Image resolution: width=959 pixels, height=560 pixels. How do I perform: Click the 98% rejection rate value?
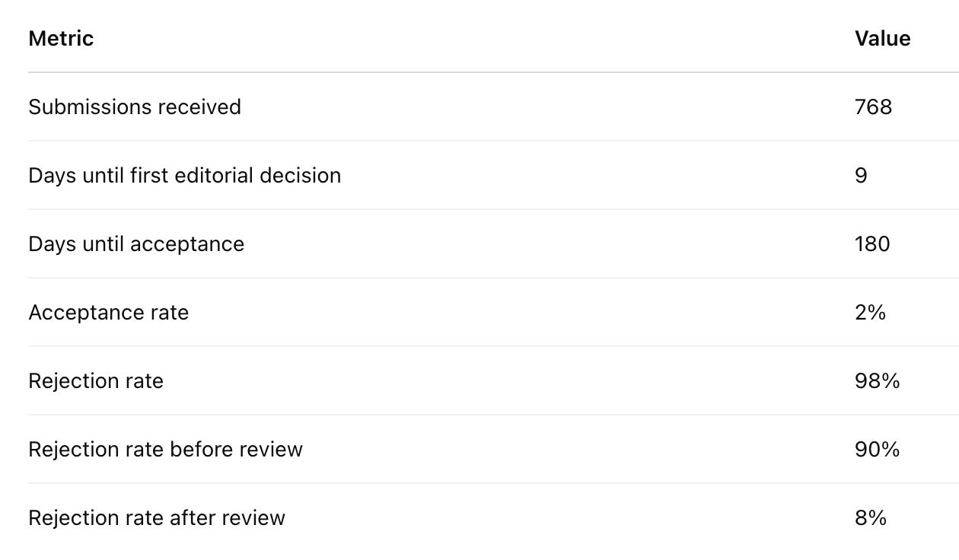(877, 380)
